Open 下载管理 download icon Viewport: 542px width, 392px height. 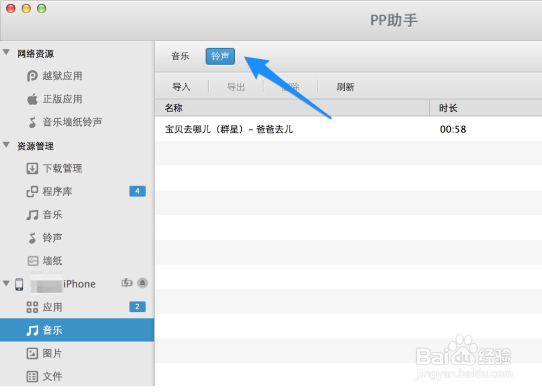pyautogui.click(x=32, y=168)
